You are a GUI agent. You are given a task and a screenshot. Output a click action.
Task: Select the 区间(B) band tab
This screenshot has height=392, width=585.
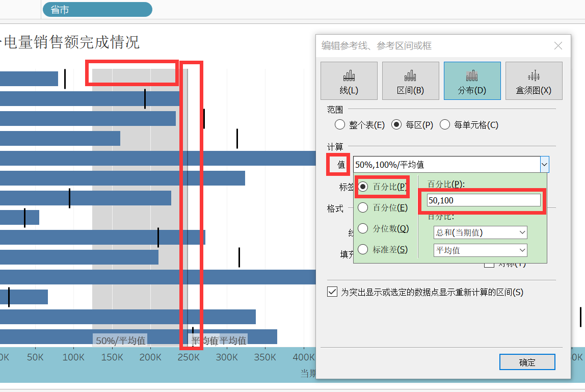[410, 81]
